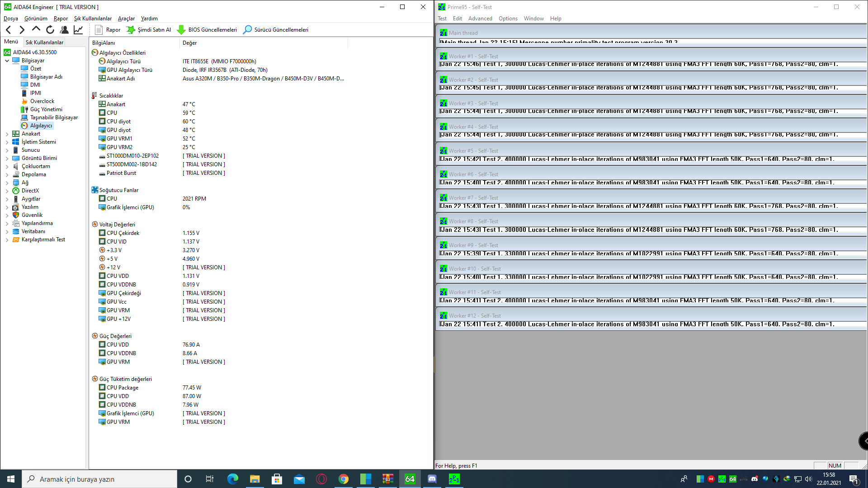The image size is (868, 488).
Task: Click Şimdi Satın Al button
Action: coord(149,30)
